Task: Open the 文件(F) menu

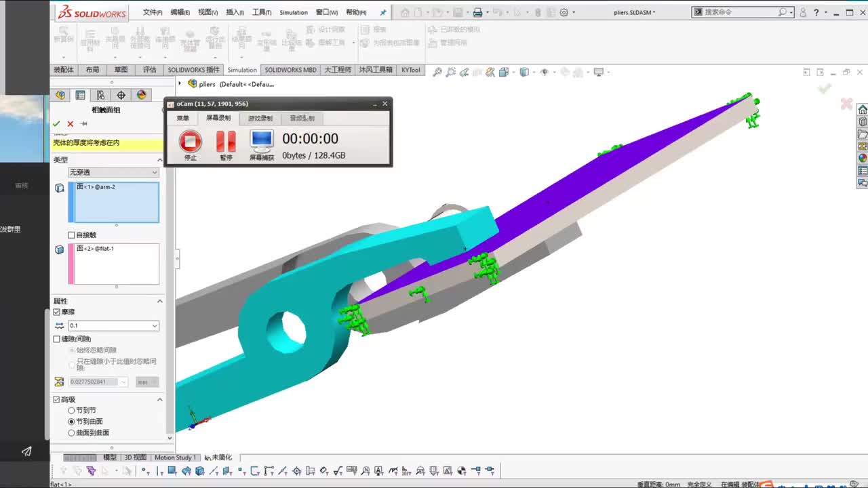Action: tap(153, 12)
